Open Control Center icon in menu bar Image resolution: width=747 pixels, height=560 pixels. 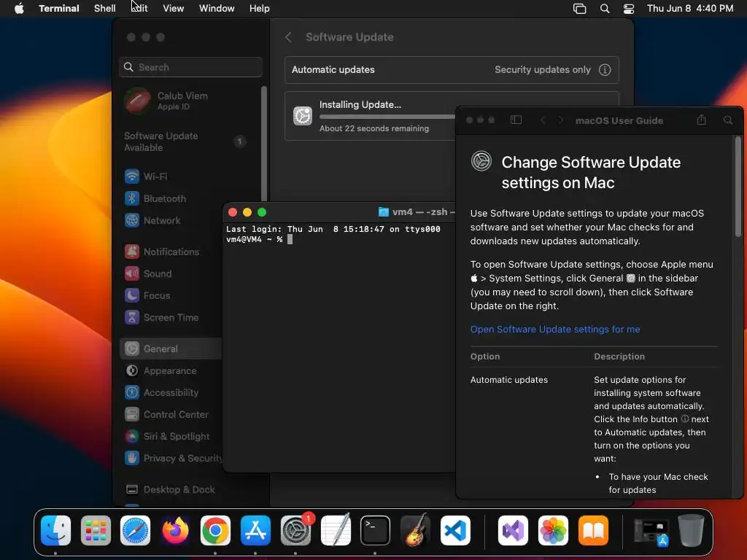pyautogui.click(x=629, y=9)
